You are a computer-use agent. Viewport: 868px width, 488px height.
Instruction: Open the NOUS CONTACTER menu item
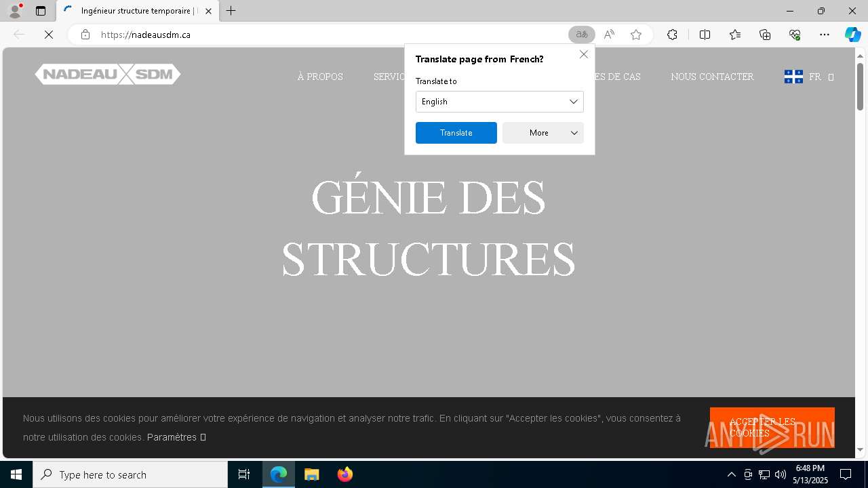tap(712, 77)
